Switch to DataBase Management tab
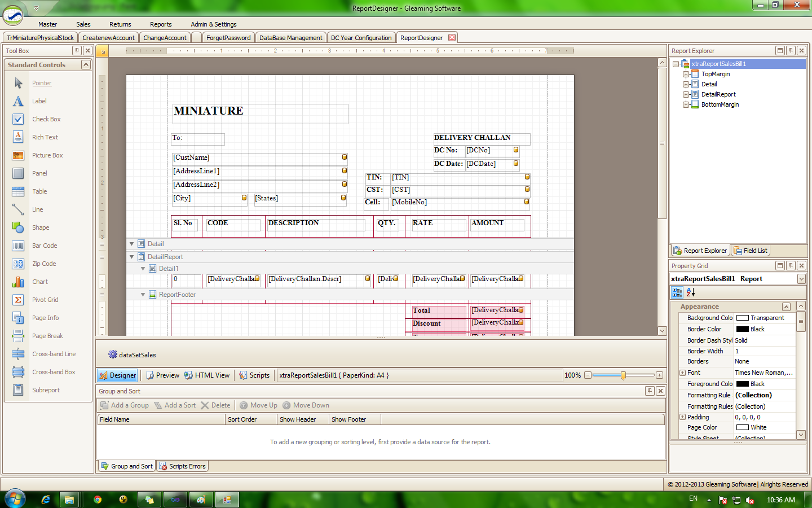 (290, 38)
